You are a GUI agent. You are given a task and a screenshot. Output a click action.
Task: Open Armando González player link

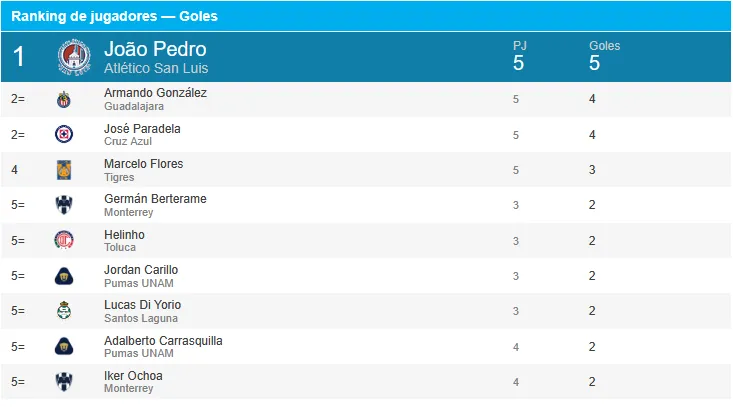(155, 93)
